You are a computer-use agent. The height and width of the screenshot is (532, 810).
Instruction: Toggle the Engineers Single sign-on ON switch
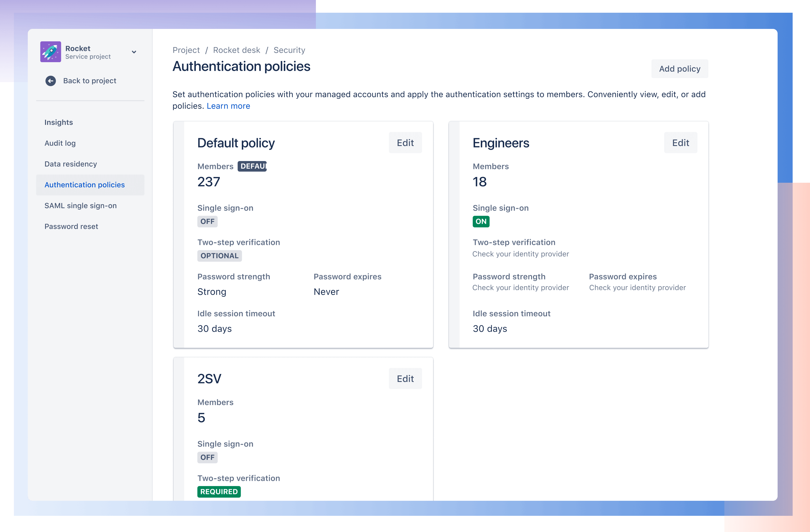pos(481,221)
